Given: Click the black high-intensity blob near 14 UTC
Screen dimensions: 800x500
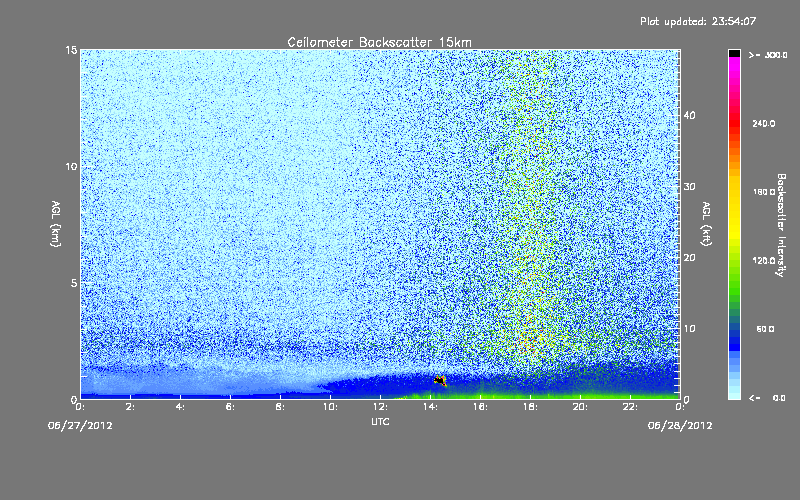Looking at the screenshot, I should pyautogui.click(x=440, y=381).
